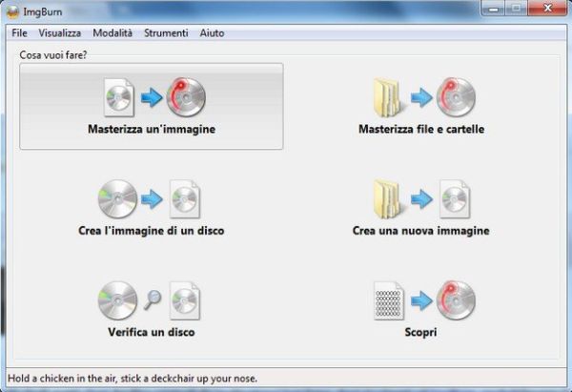The image size is (572, 392).
Task: Select the Masterizza un'immagine text label
Action: tap(153, 130)
